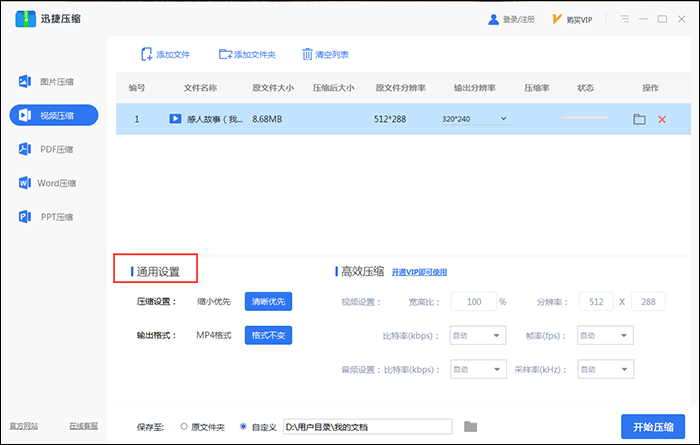The height and width of the screenshot is (445, 700).
Task: Select 视频压缩 sidebar tab
Action: 54,115
